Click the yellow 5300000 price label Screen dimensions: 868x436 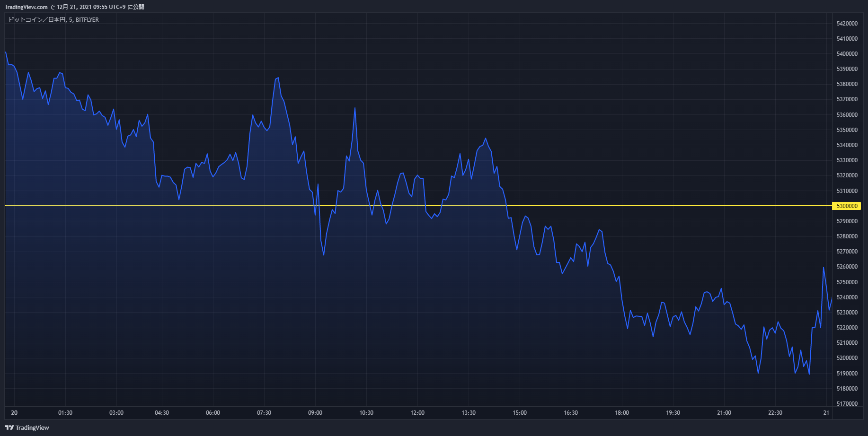click(x=847, y=206)
